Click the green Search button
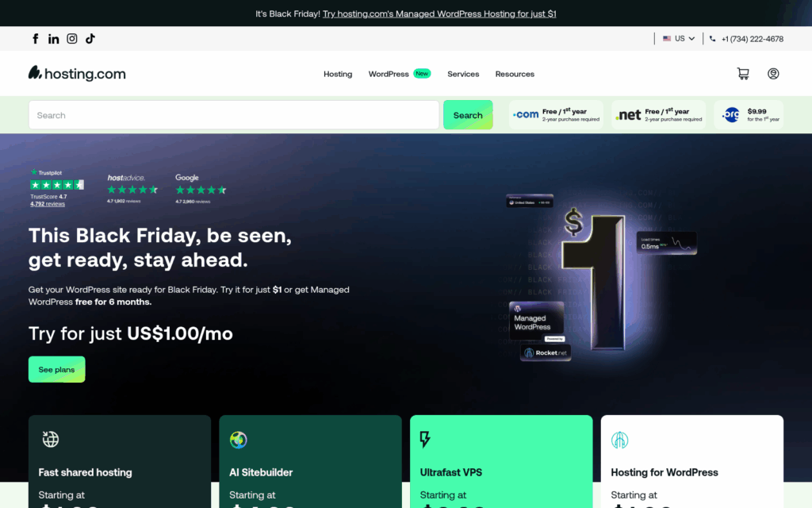 tap(468, 115)
